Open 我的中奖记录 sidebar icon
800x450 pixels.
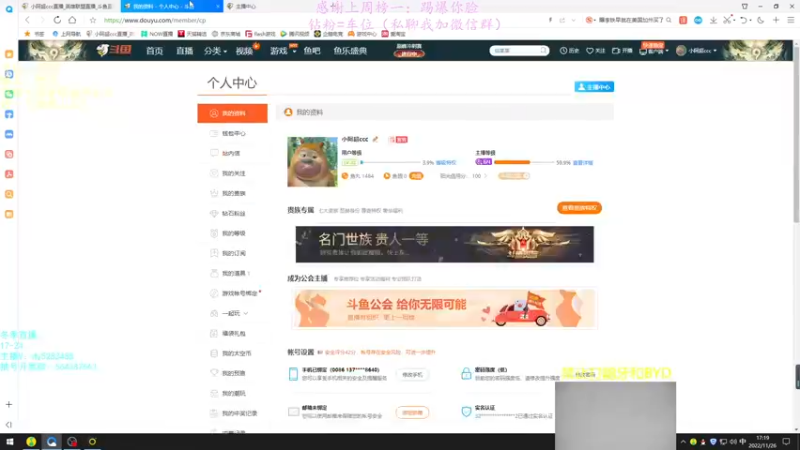(214, 413)
